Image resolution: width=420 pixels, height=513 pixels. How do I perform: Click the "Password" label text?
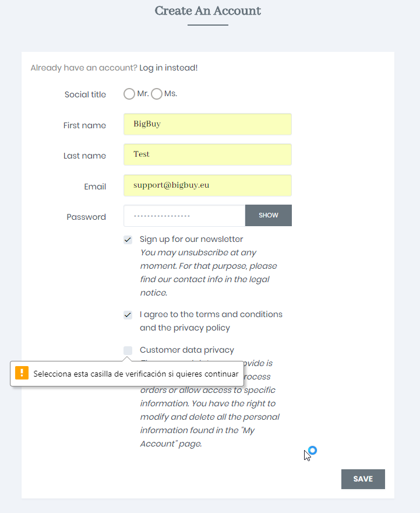[x=86, y=217]
